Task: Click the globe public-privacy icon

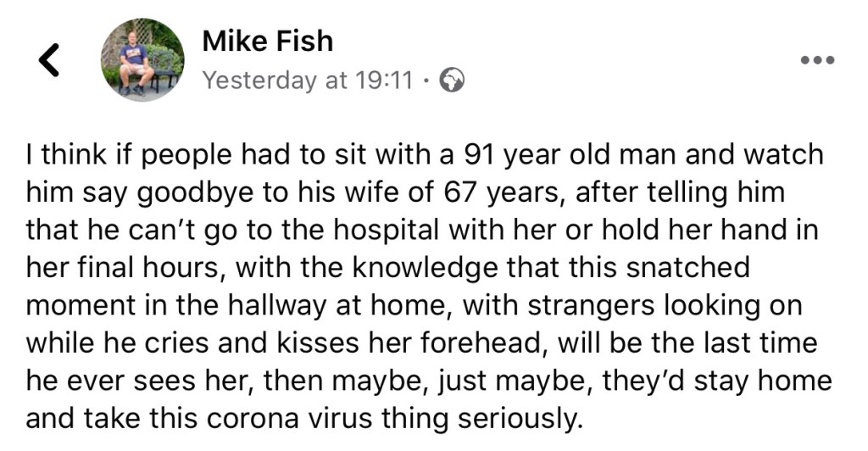Action: [x=453, y=81]
